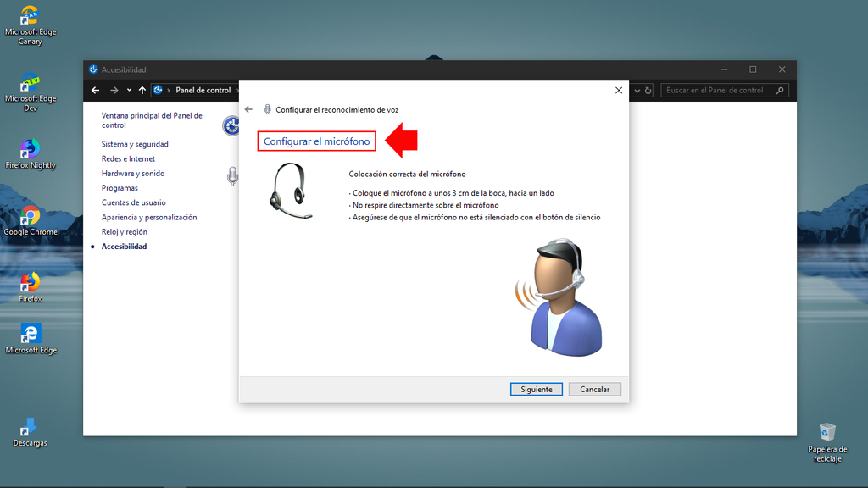Expand the recent locations dropdown arrow
Image resolution: width=868 pixels, height=488 pixels.
[x=129, y=90]
